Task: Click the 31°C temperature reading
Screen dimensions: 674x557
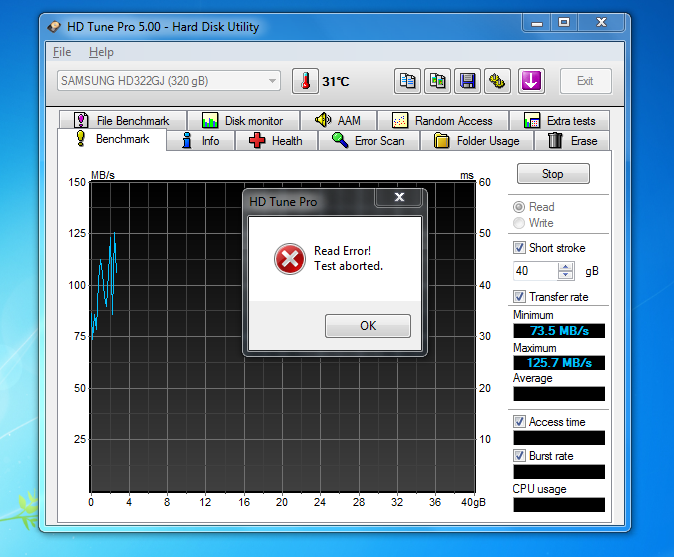Action: coord(336,81)
